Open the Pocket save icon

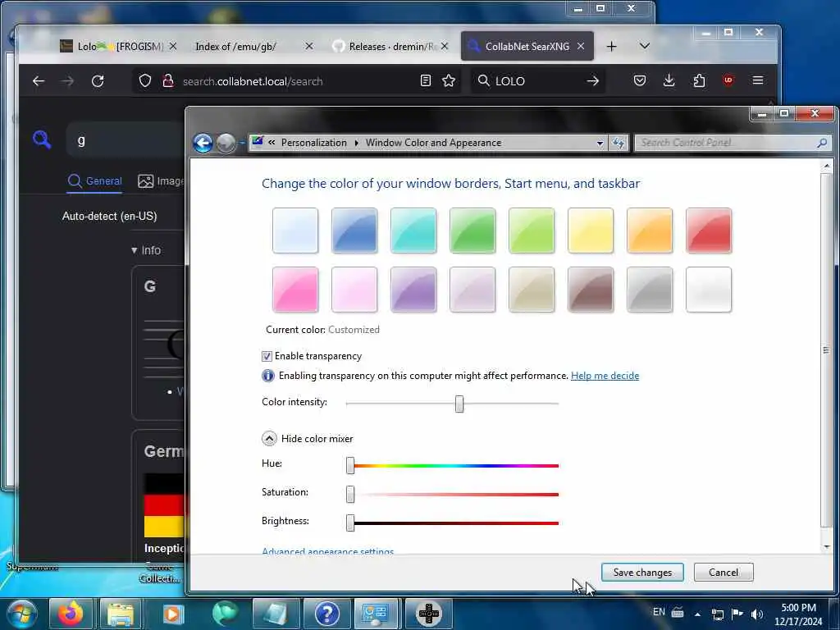coord(640,81)
